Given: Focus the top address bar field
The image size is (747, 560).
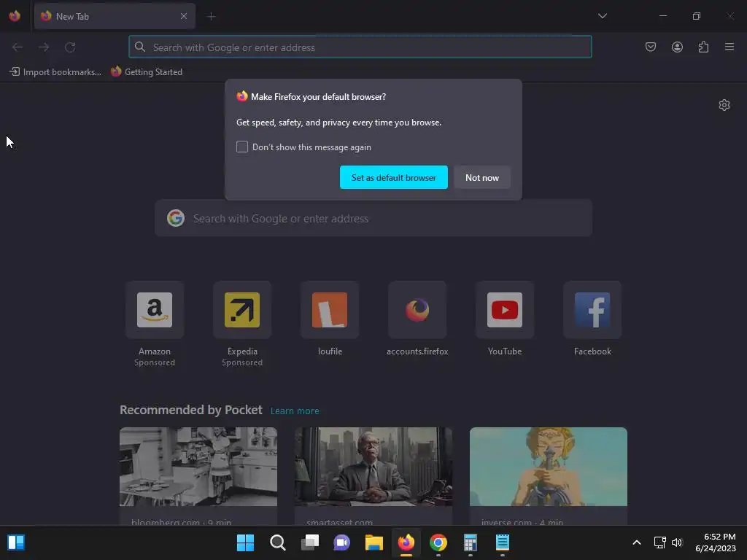Looking at the screenshot, I should click(360, 47).
